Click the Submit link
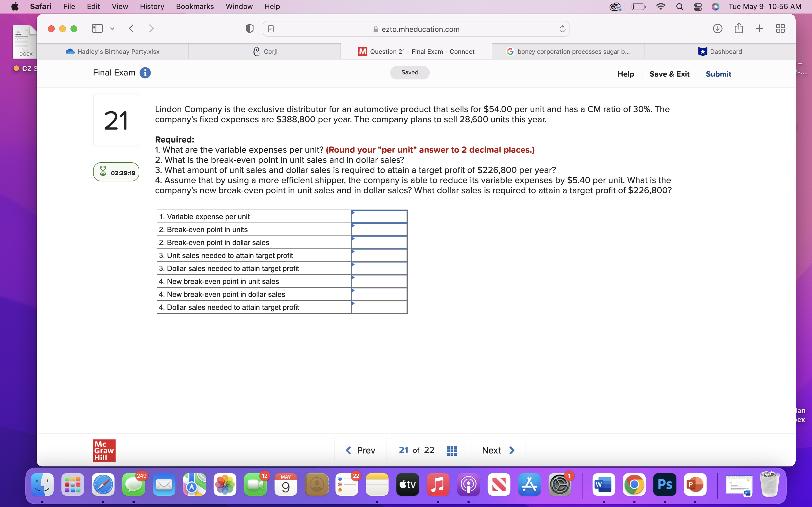The height and width of the screenshot is (507, 812). coord(718,74)
